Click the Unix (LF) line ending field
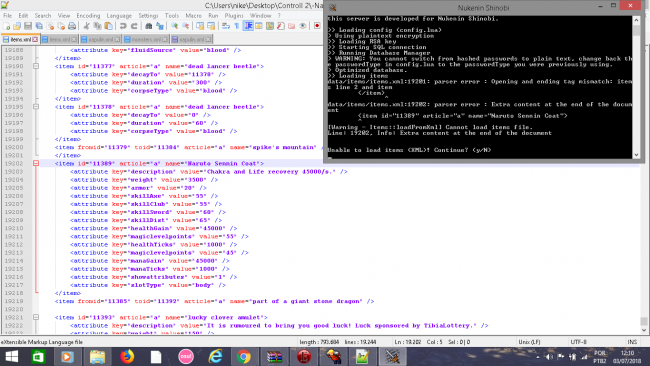 coord(529,342)
